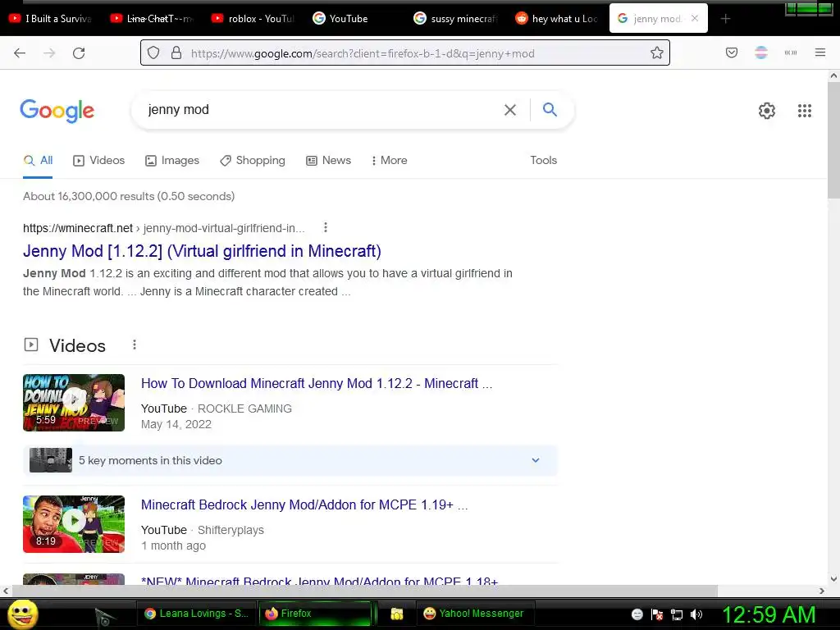Open Google settings gear icon

[x=767, y=111]
